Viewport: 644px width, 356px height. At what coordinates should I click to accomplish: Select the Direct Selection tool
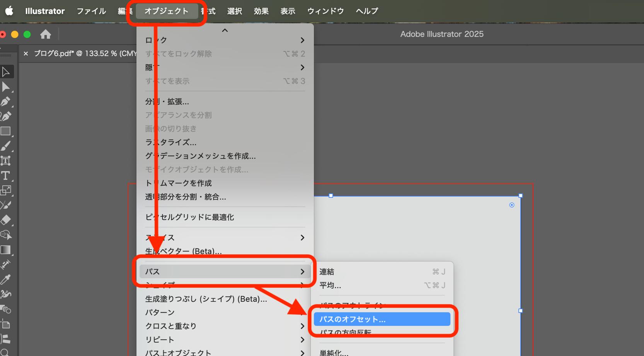pyautogui.click(x=6, y=87)
